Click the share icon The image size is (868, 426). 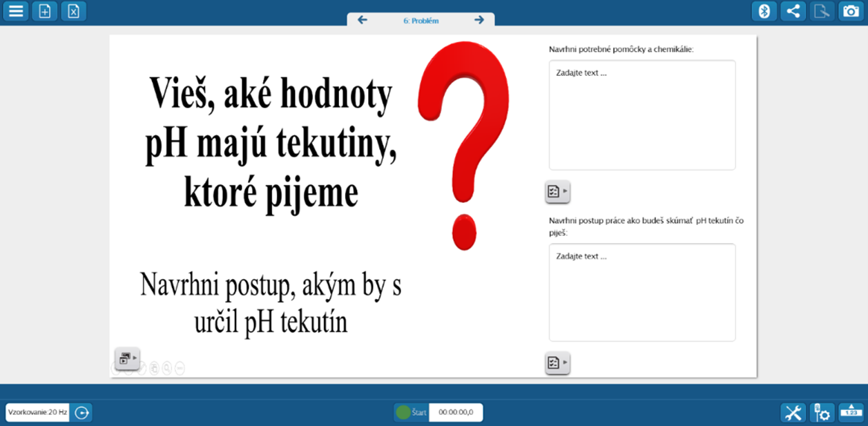[x=793, y=11]
